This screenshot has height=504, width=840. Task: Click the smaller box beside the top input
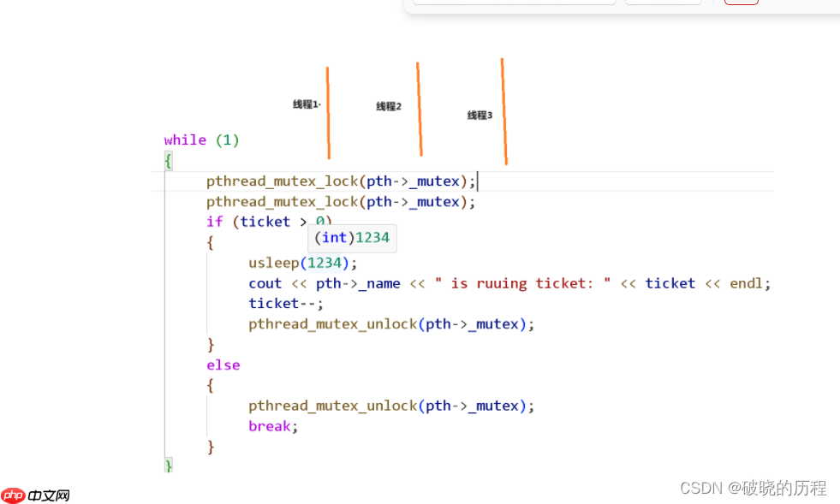pos(663,2)
